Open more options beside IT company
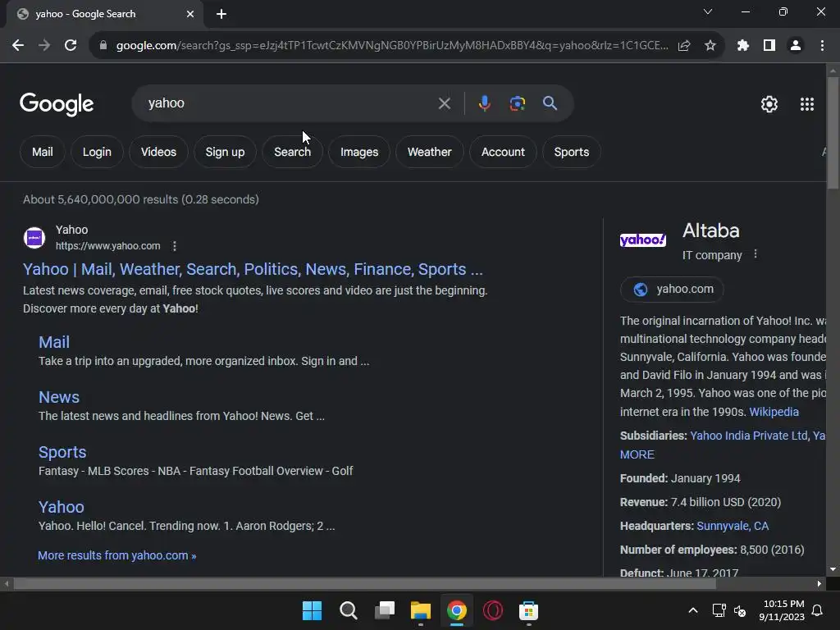The height and width of the screenshot is (630, 840). click(x=756, y=254)
